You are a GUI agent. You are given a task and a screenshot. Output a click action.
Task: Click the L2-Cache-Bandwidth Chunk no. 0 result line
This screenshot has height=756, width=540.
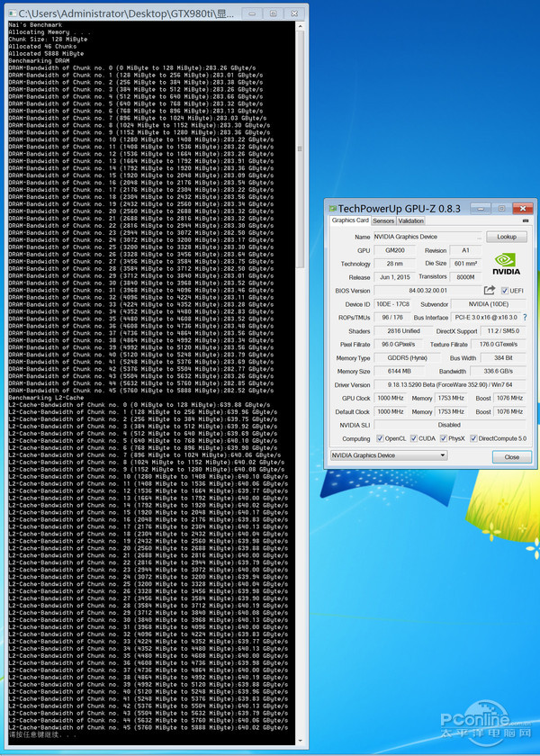pyautogui.click(x=139, y=405)
